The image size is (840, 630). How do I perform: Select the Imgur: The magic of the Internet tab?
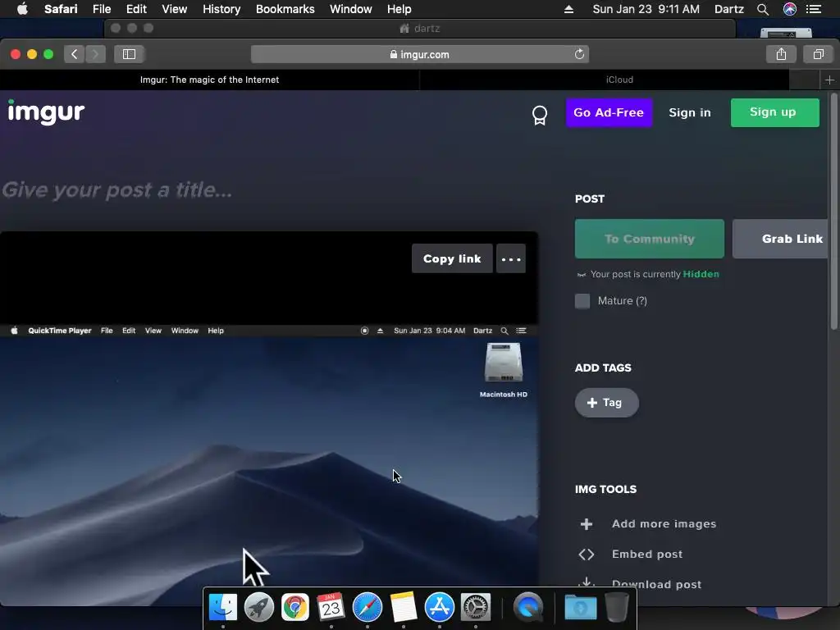209,80
